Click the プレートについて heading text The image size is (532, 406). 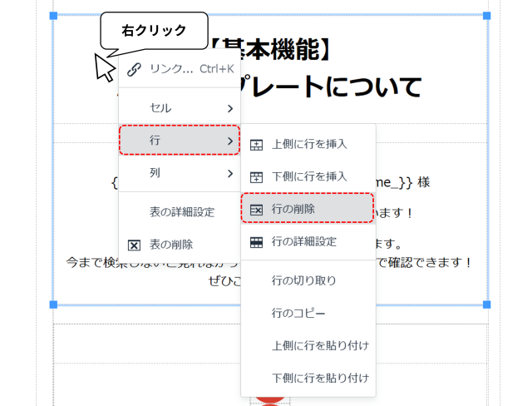click(x=331, y=87)
